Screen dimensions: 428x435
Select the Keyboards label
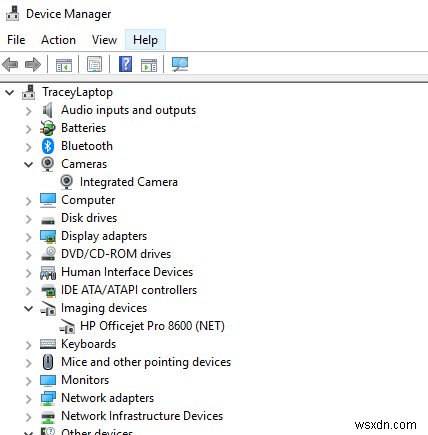(89, 344)
